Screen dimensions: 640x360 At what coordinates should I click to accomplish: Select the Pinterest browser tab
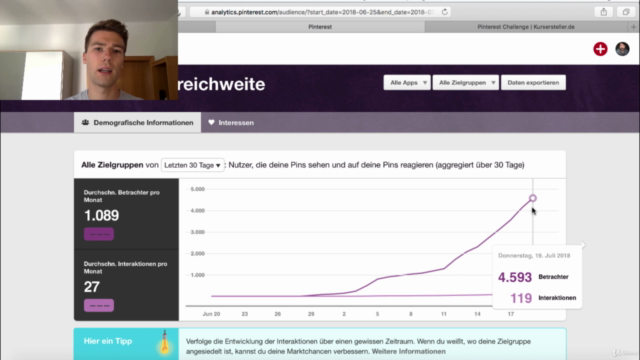[x=320, y=27]
